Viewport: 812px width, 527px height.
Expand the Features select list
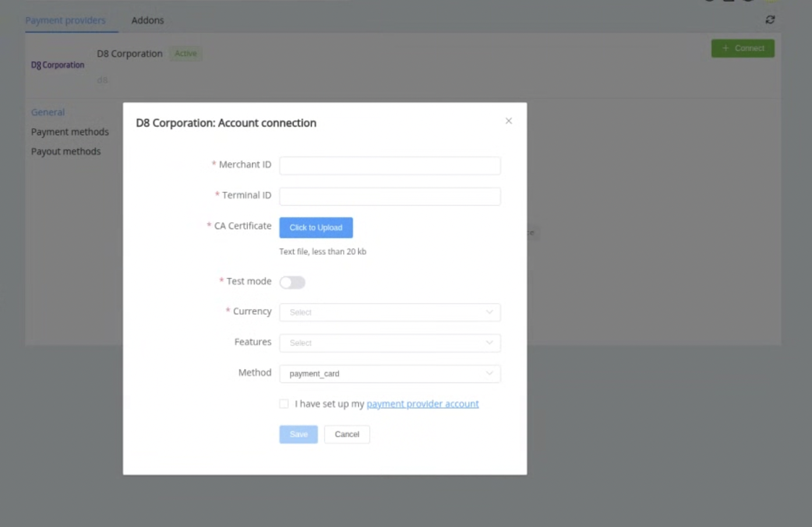tap(390, 343)
